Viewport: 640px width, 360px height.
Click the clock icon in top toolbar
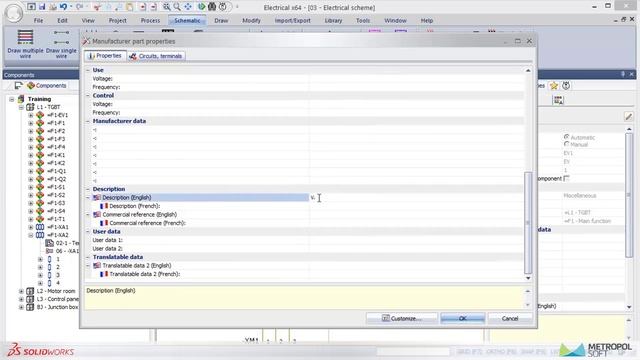(x=223, y=7)
